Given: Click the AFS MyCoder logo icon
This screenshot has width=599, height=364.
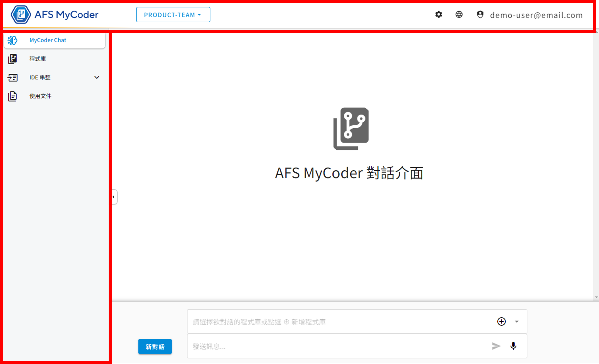Looking at the screenshot, I should click(21, 15).
